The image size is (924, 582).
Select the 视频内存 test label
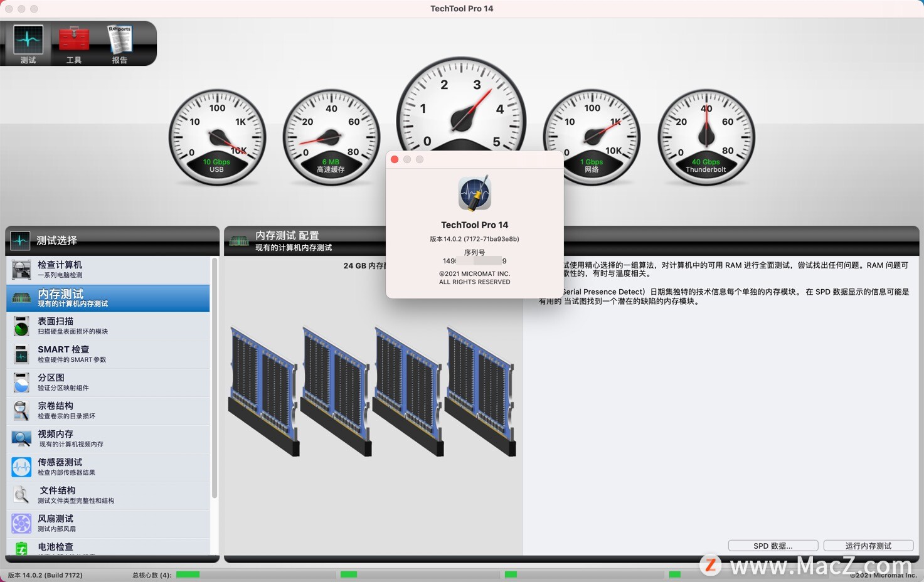[55, 434]
